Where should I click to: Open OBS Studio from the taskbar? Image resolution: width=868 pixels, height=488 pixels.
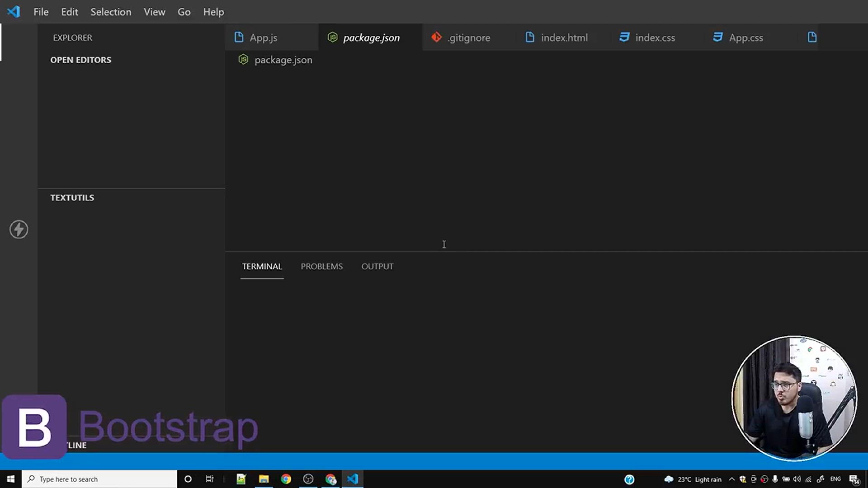pos(308,479)
